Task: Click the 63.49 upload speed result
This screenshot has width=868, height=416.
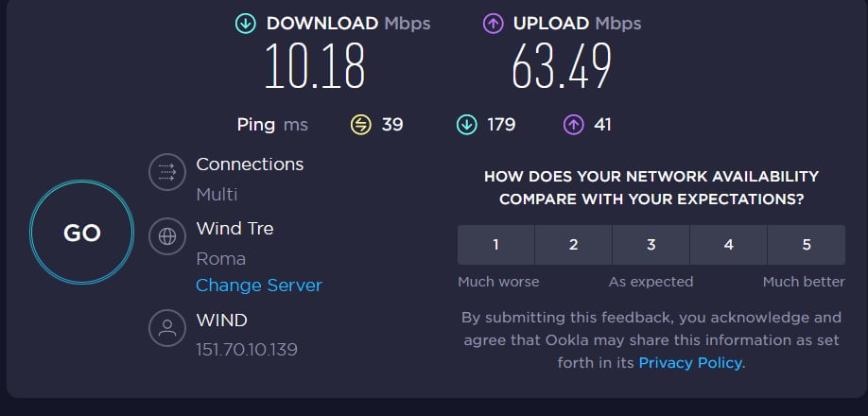Action: pos(562,66)
